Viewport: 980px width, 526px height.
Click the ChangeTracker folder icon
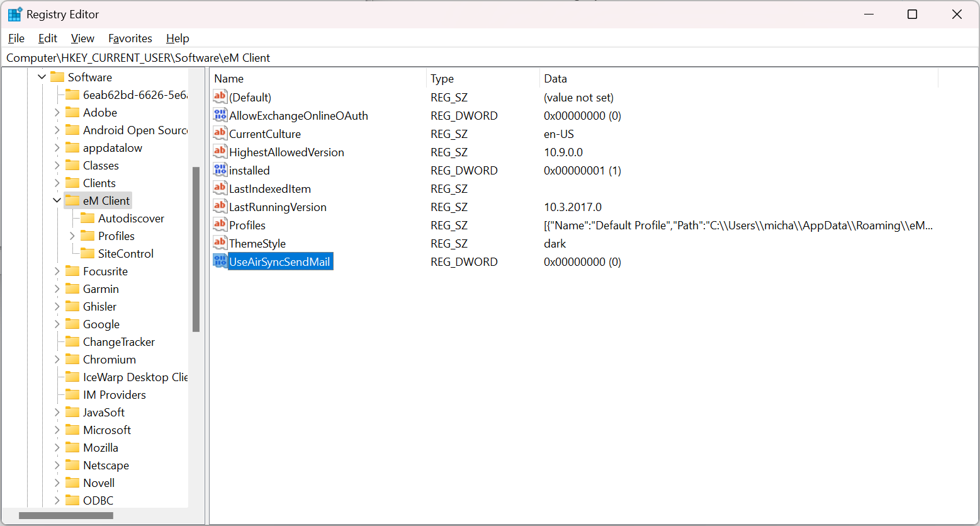72,341
